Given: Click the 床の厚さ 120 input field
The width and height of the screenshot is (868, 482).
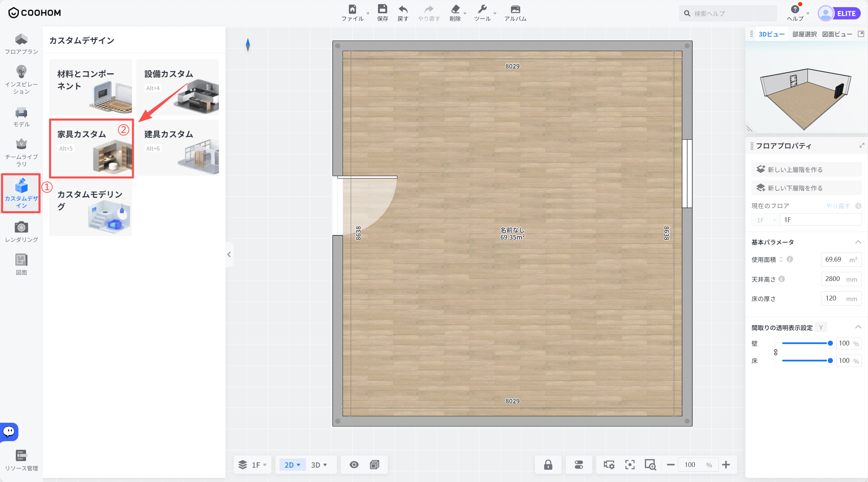Looking at the screenshot, I should click(x=841, y=298).
